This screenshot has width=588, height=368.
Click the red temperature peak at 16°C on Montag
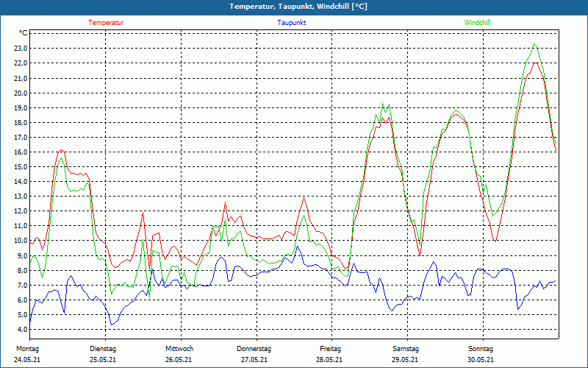(62, 150)
